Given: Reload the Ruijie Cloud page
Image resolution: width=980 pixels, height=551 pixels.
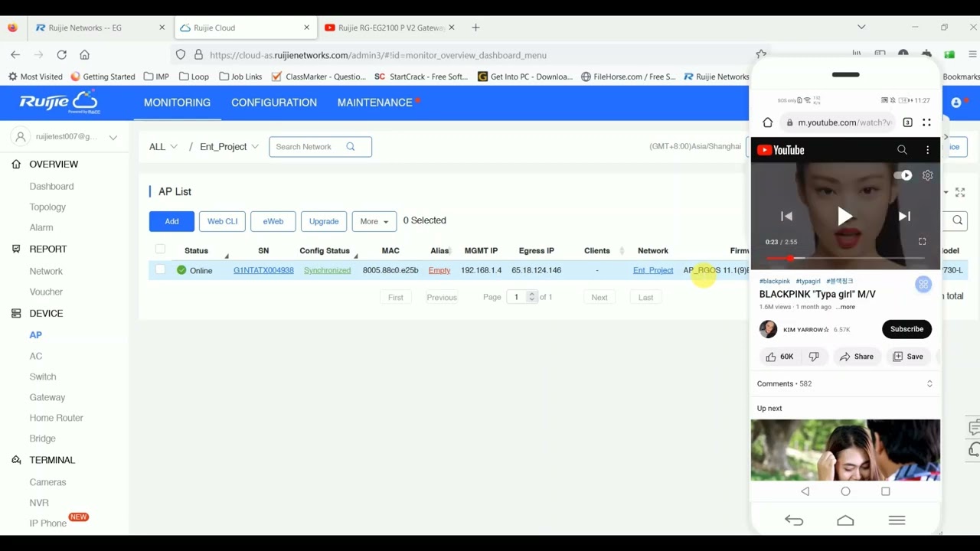Looking at the screenshot, I should tap(61, 55).
